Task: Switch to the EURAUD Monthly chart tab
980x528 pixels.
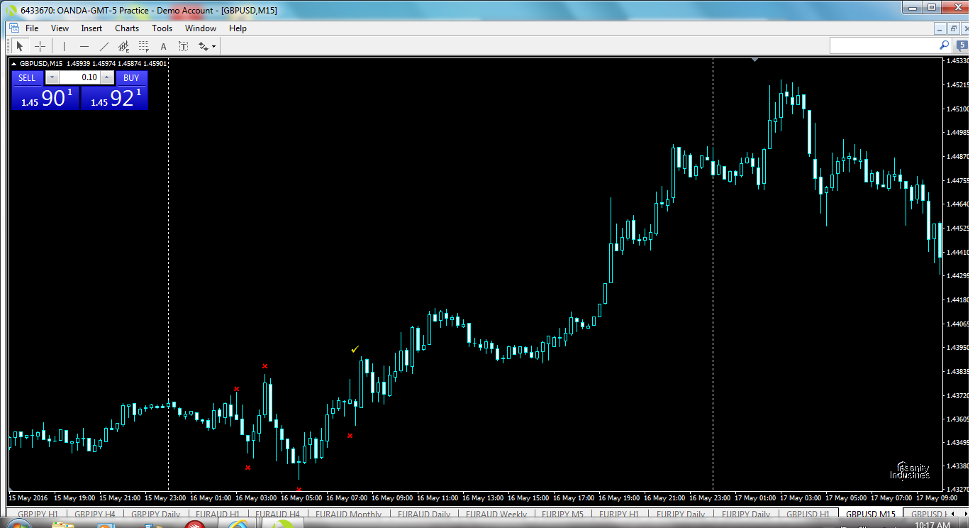Action: pyautogui.click(x=348, y=514)
